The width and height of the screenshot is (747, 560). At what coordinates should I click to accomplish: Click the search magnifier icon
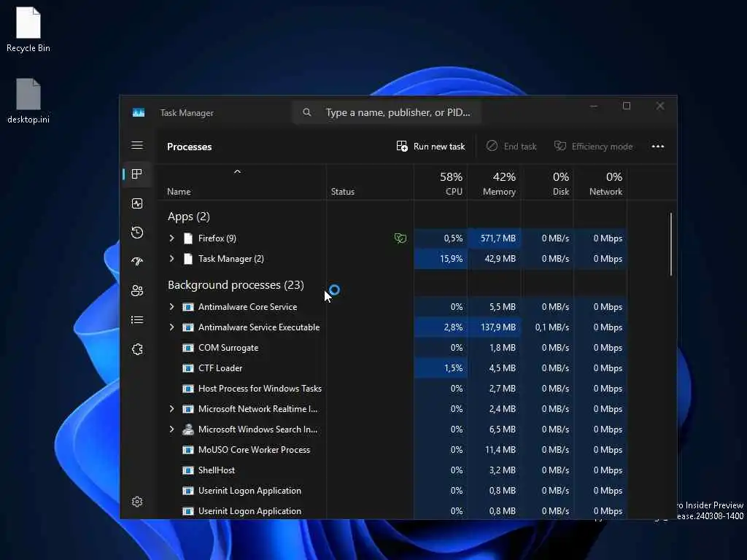307,112
